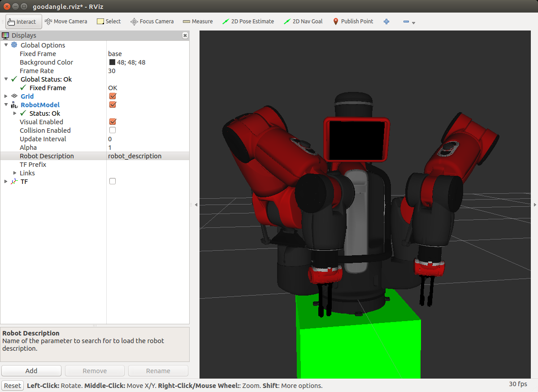The height and width of the screenshot is (392, 538).
Task: Select the Robot Description property row
Action: (95, 156)
